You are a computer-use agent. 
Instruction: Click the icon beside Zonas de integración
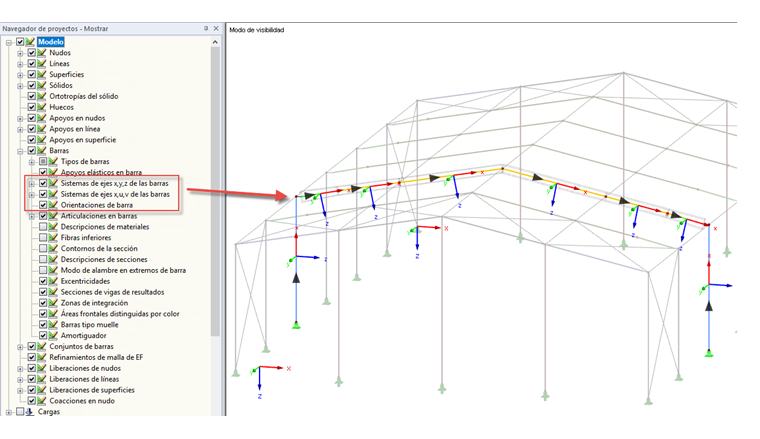pos(53,303)
